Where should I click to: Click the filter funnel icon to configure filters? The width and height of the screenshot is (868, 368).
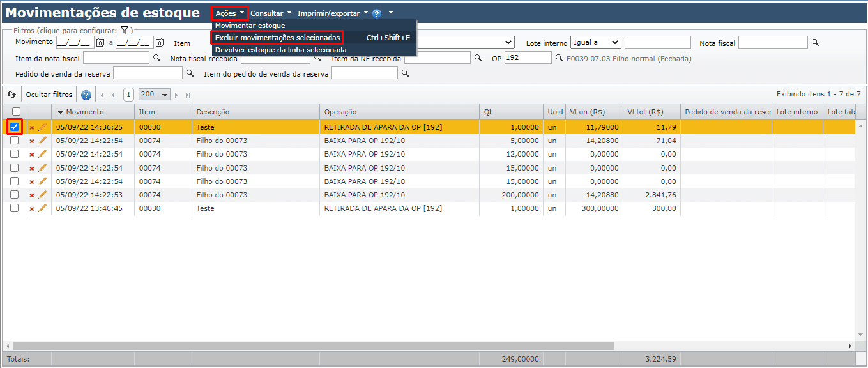125,30
